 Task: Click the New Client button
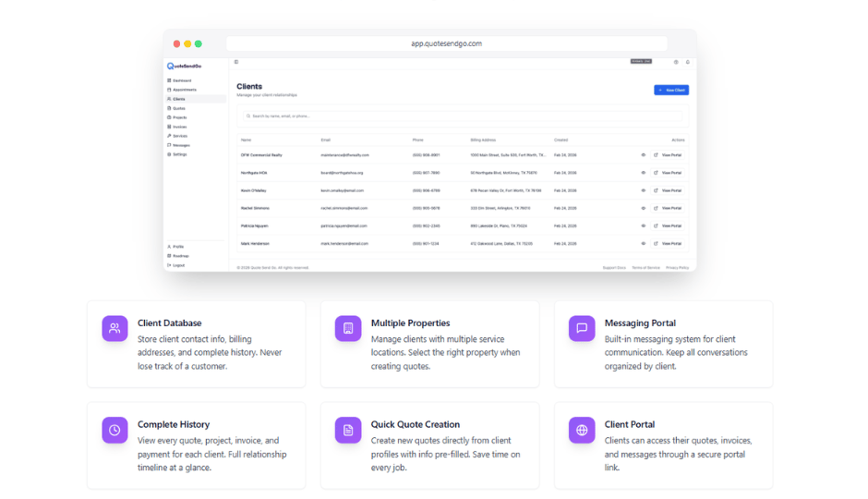[x=671, y=90]
